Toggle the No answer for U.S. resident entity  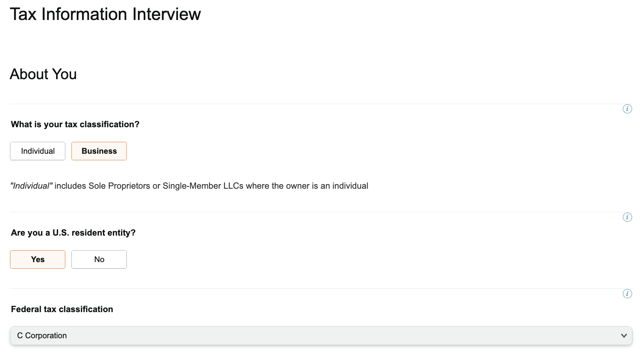[99, 259]
